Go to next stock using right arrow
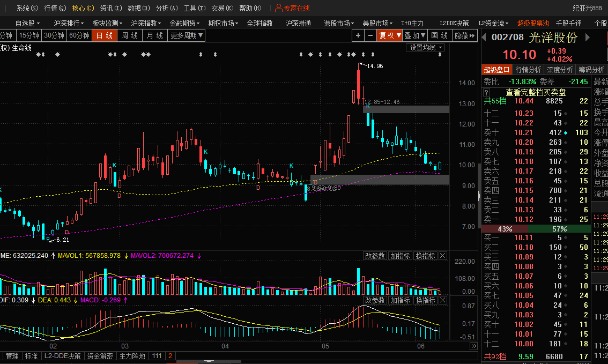Viewport: 608px width, 364px height. pos(589,38)
